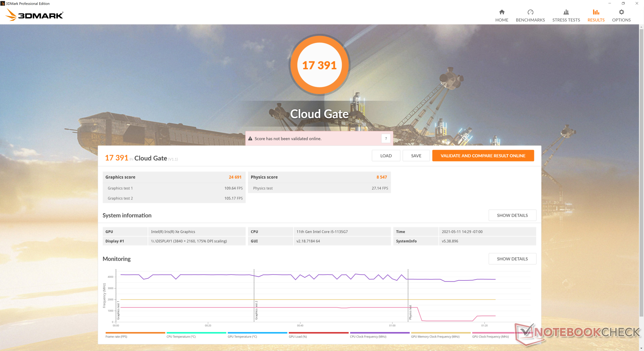
Task: Click Graphics test 1 value 109.64 FPS
Action: [x=233, y=188]
